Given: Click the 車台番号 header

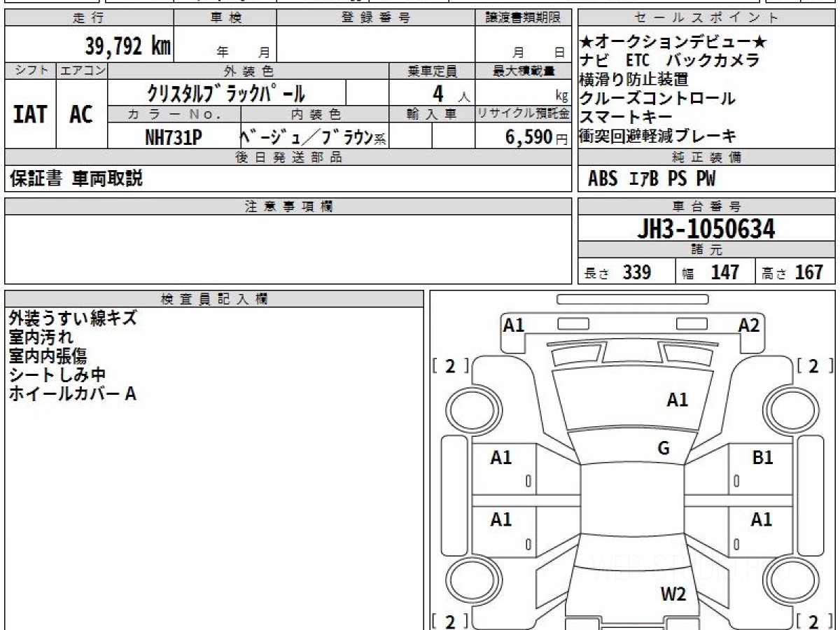Looking at the screenshot, I should click(x=707, y=206).
